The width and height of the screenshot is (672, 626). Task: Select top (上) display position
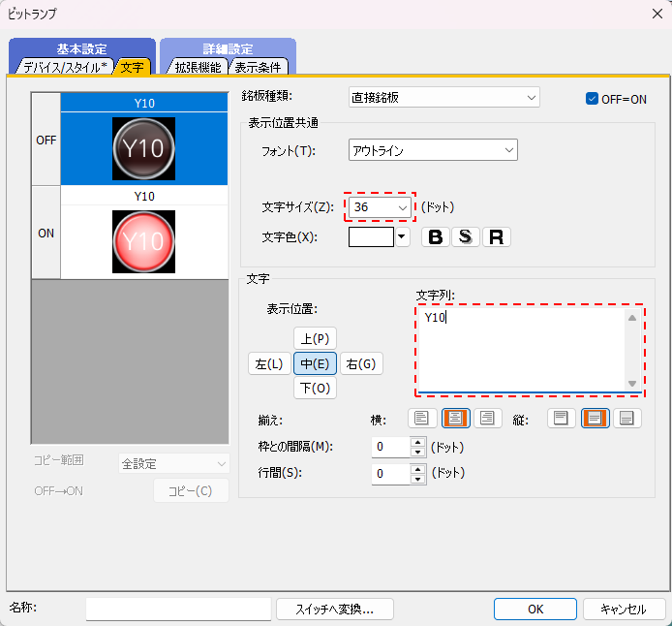pos(315,339)
